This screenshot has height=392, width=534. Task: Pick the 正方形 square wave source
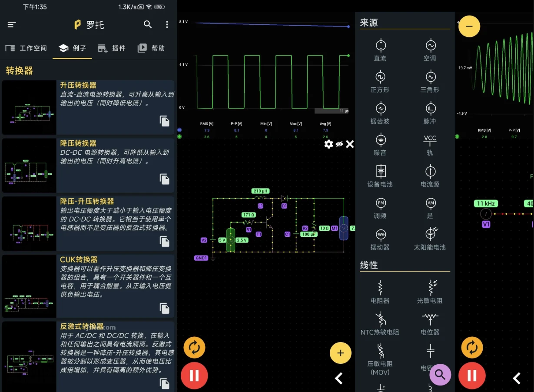click(380, 82)
